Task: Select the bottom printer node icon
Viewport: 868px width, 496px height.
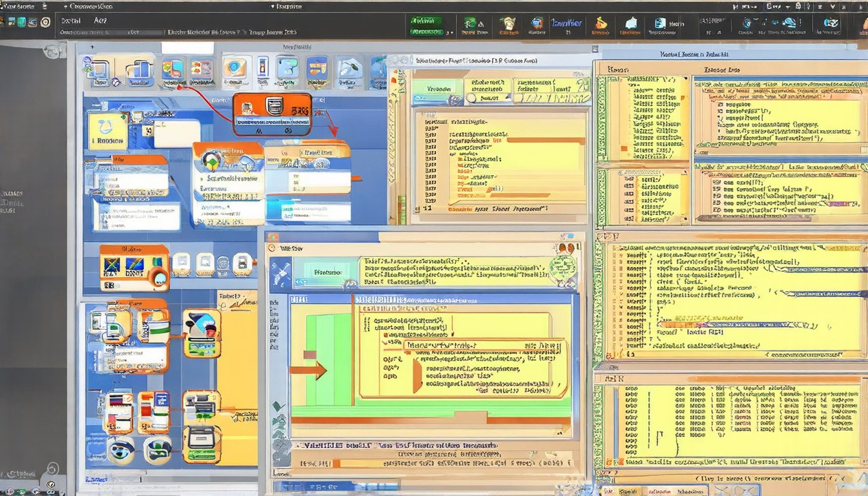Action: 201,442
